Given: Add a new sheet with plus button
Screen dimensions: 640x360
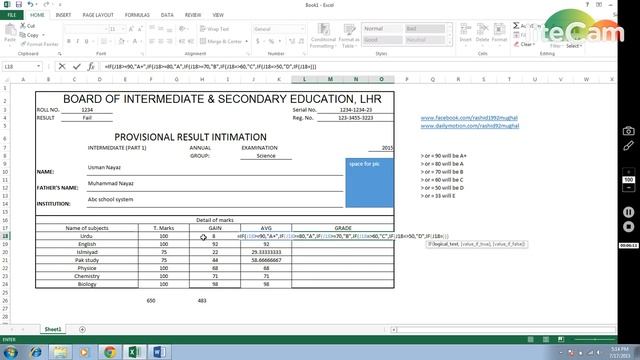Looking at the screenshot, I should point(82,329).
